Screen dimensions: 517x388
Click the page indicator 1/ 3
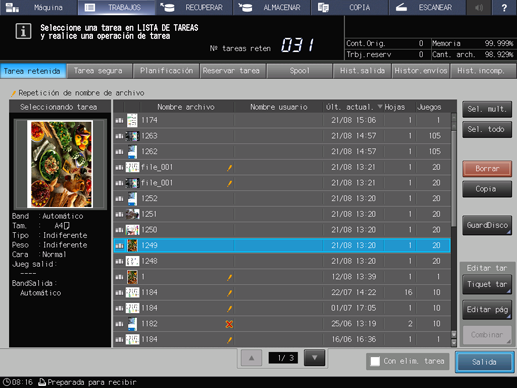click(283, 358)
